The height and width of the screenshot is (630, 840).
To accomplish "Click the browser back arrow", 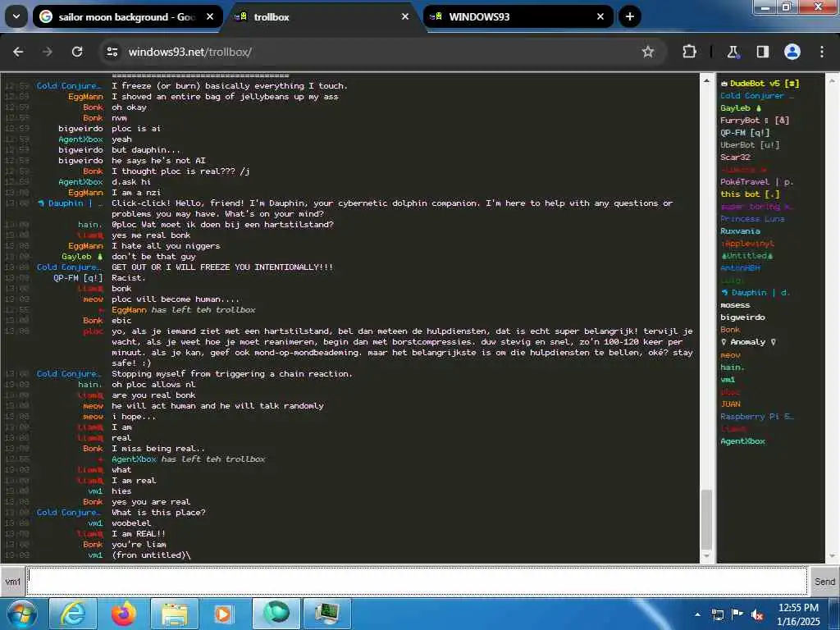I will click(x=18, y=52).
